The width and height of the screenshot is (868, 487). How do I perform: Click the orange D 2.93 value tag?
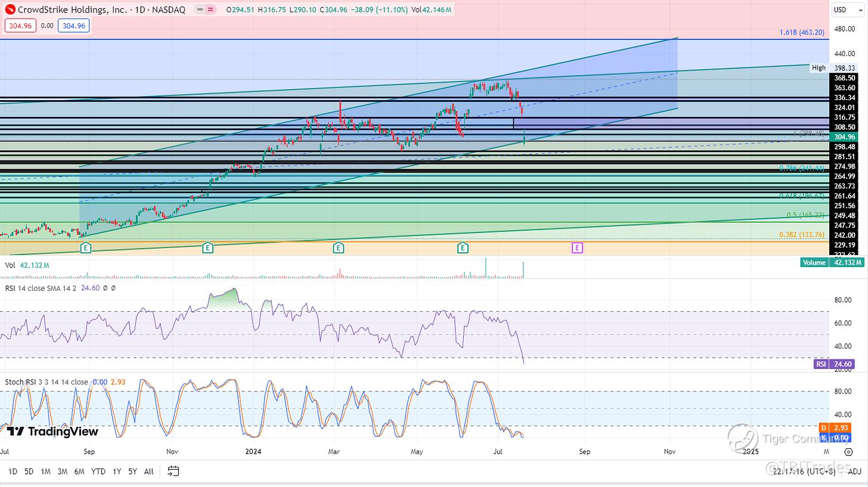(x=841, y=428)
